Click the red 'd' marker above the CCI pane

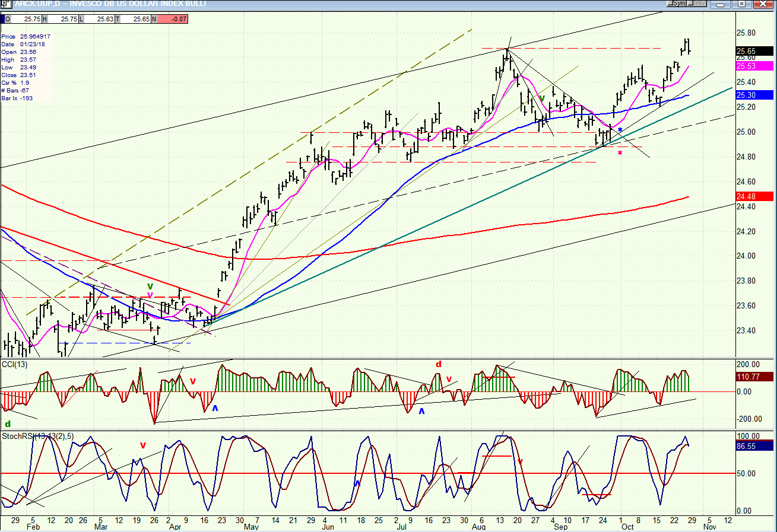[439, 364]
